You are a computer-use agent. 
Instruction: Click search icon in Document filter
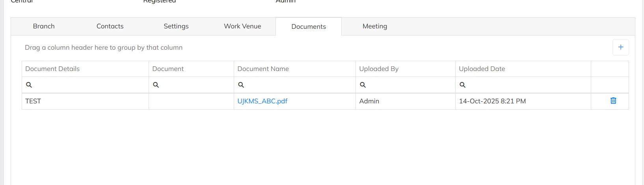[x=156, y=85]
